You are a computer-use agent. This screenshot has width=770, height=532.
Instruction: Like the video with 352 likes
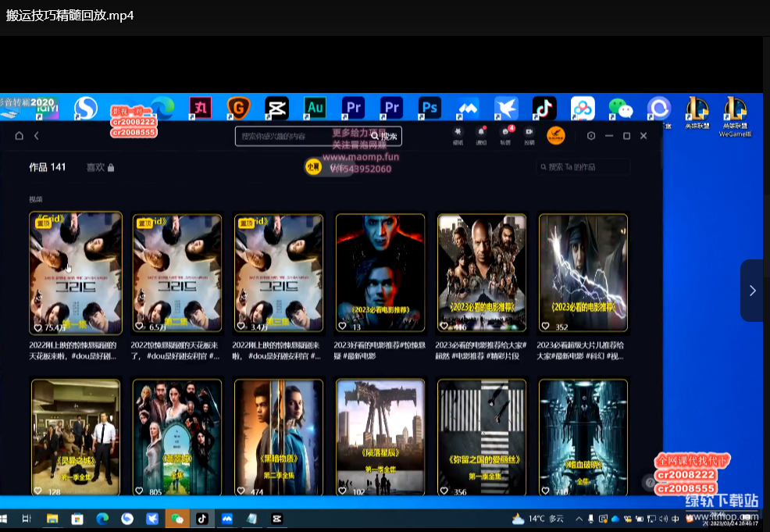pos(547,327)
